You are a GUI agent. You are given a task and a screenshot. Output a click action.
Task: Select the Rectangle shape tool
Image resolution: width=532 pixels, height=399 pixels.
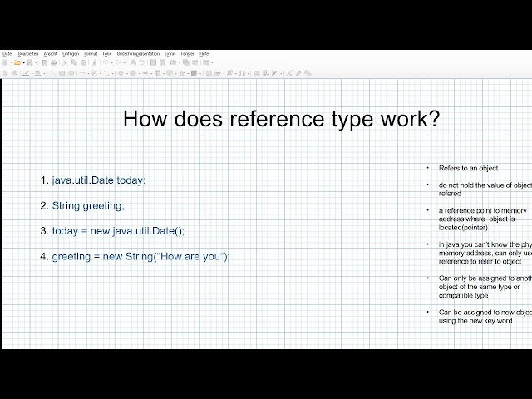click(62, 73)
